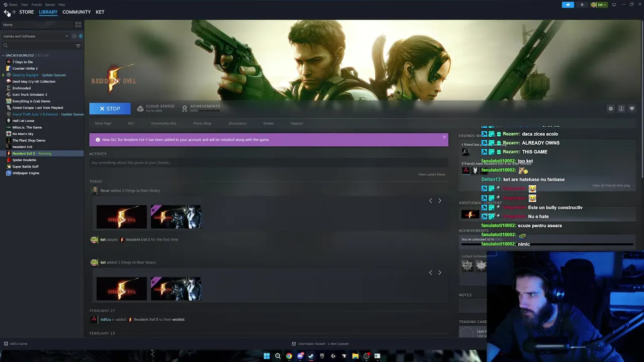The image size is (644, 362).
Task: Open the ket account dropdown
Action: click(599, 5)
